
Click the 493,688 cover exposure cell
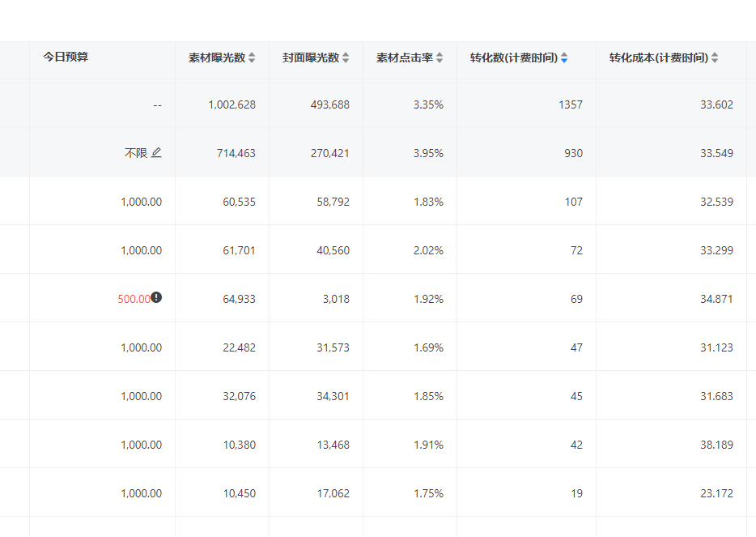pyautogui.click(x=329, y=104)
